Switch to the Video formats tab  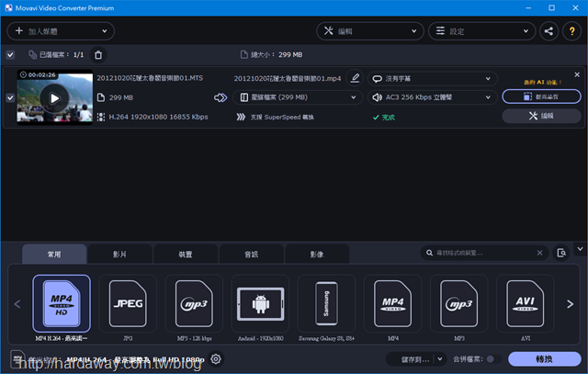(x=120, y=254)
